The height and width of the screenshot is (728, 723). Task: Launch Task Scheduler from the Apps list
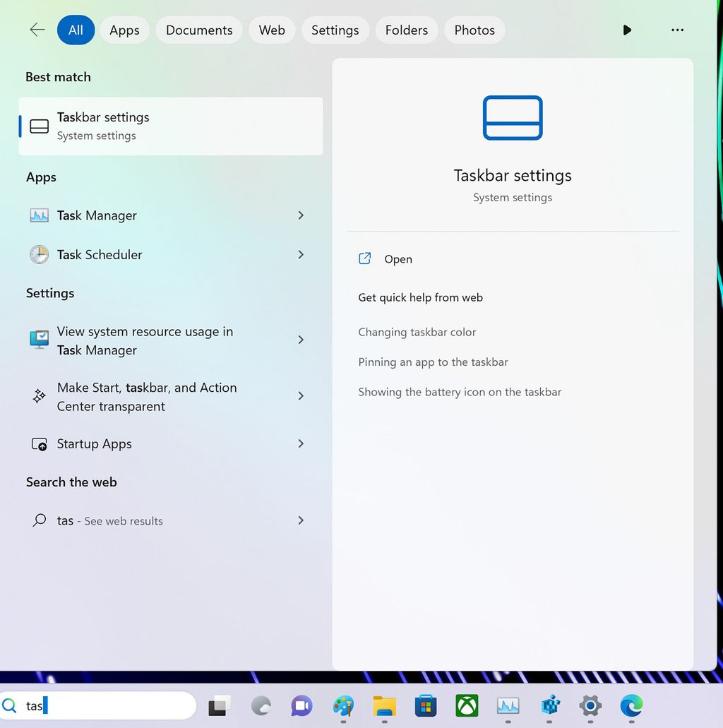(98, 255)
